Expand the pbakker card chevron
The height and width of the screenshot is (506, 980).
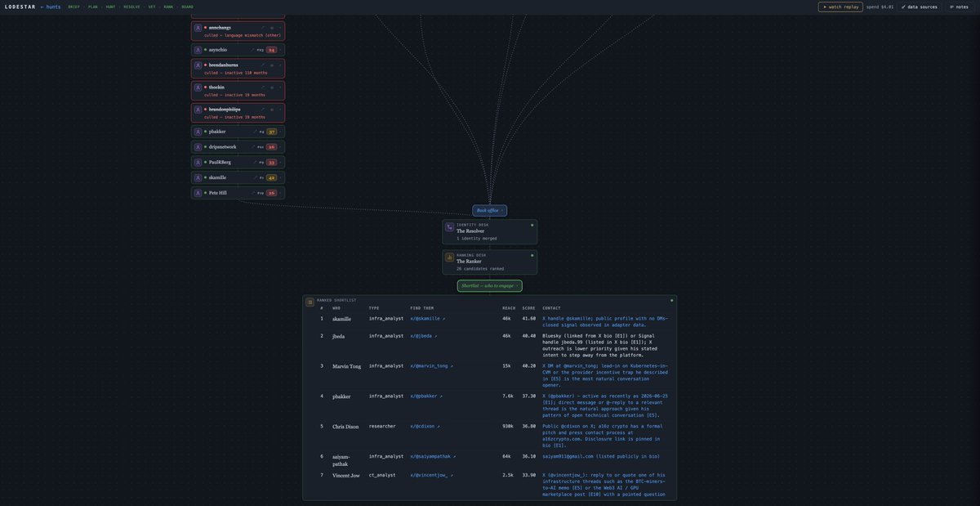click(281, 132)
